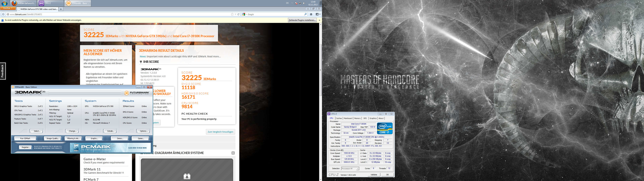The height and width of the screenshot is (181, 644).
Task: Click the Register button in 3DMark06
Action: click(x=26, y=147)
